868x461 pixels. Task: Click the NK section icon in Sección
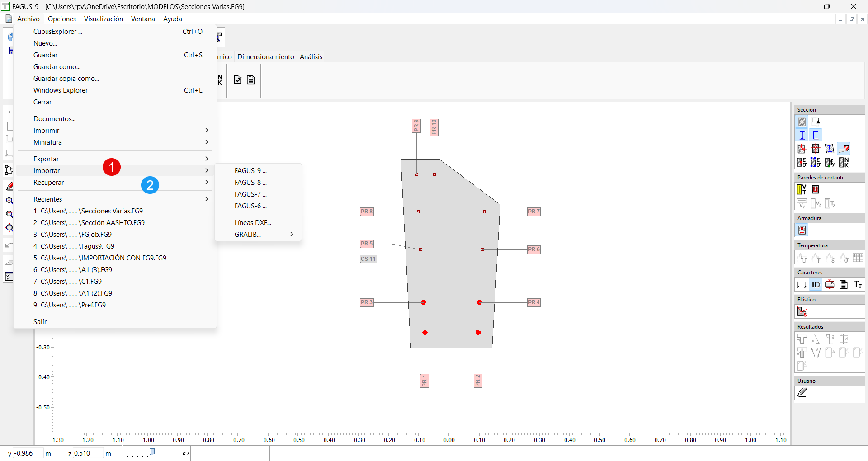pos(844,162)
